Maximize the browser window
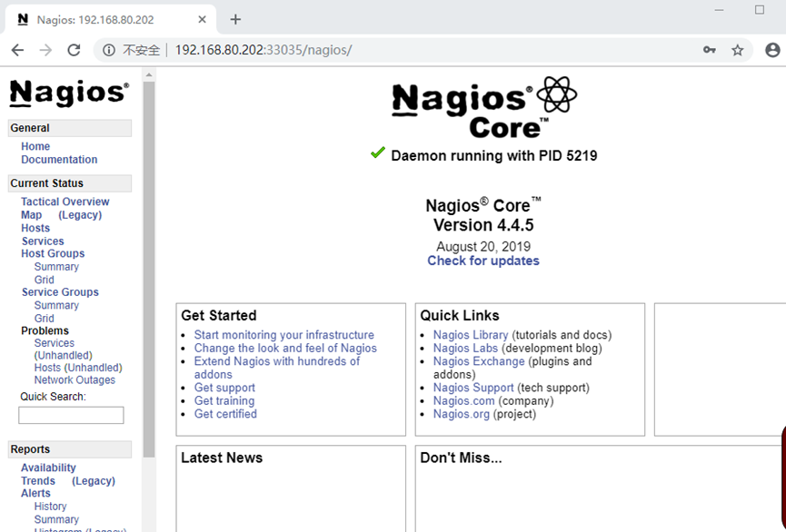 [x=760, y=10]
